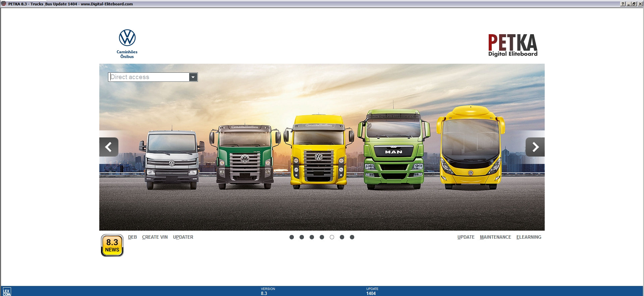Click the help question mark in title bar
The image size is (644, 296).
click(623, 4)
